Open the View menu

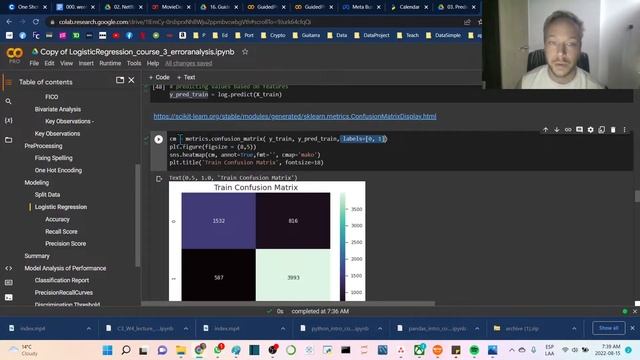click(x=66, y=63)
